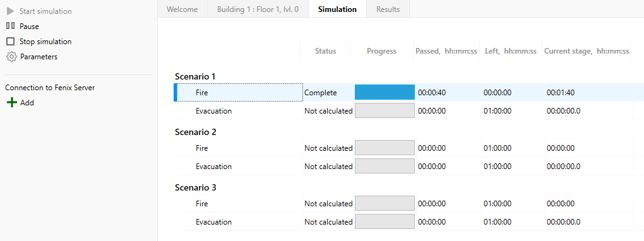The width and height of the screenshot is (644, 241).
Task: Switch to the Welcome tab
Action: [x=182, y=9]
